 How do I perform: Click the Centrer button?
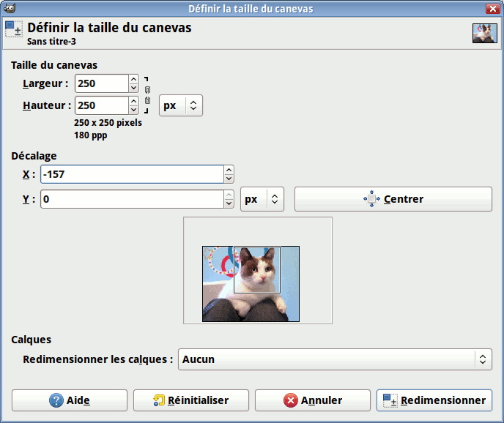click(x=393, y=199)
